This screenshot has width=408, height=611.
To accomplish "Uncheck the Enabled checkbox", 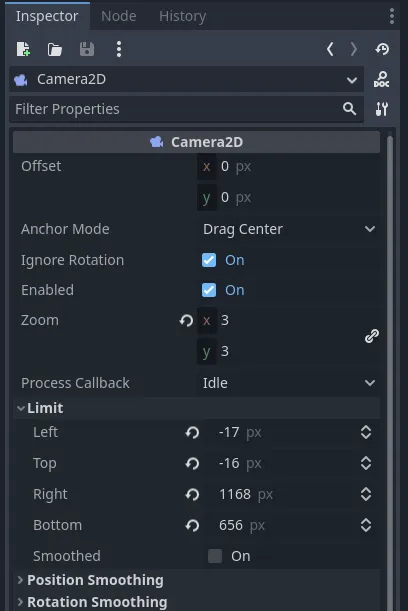I will point(209,290).
